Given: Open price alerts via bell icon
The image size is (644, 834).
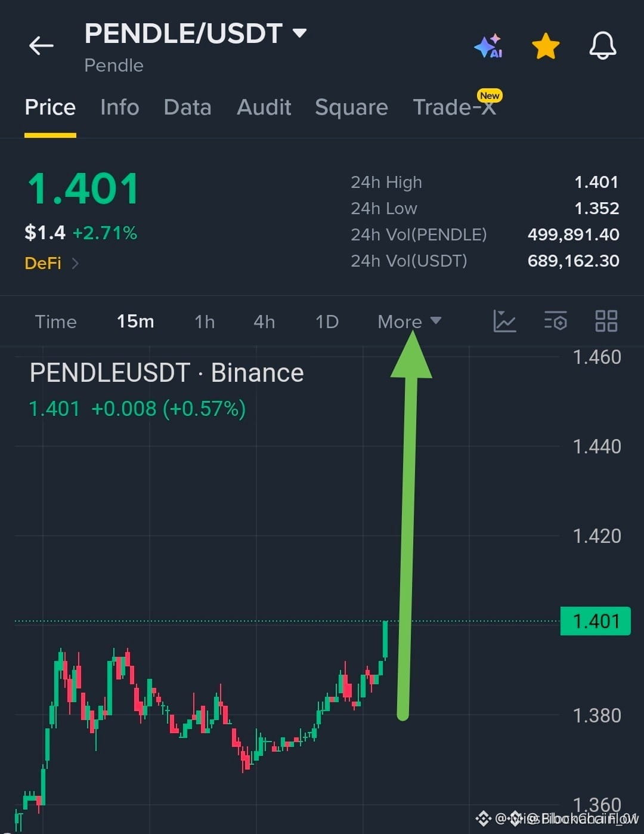Looking at the screenshot, I should tap(603, 45).
